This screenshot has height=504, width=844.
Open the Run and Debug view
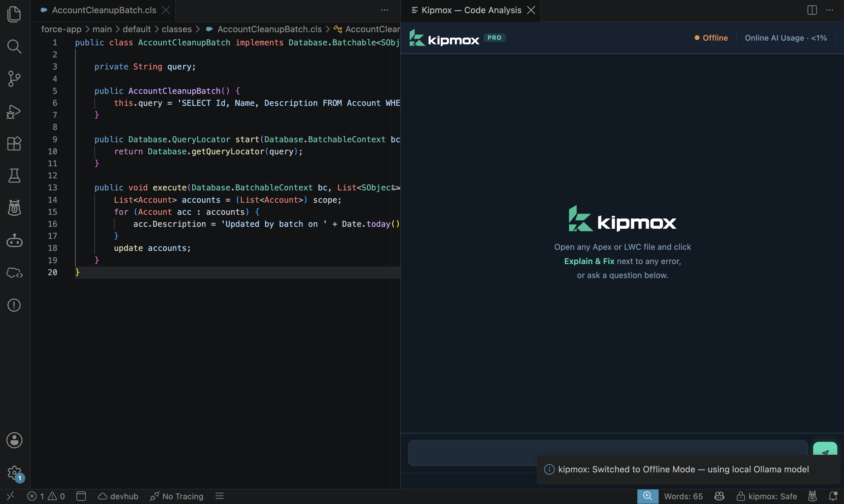(x=14, y=111)
